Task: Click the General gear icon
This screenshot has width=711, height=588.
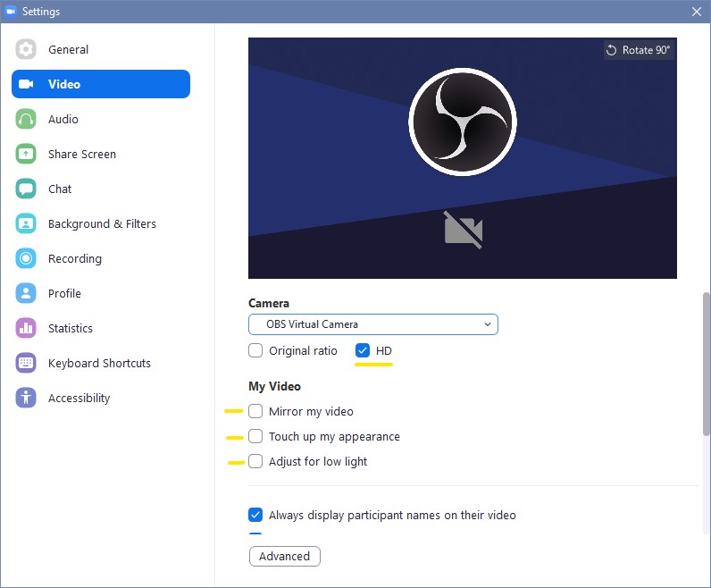Action: [x=26, y=49]
